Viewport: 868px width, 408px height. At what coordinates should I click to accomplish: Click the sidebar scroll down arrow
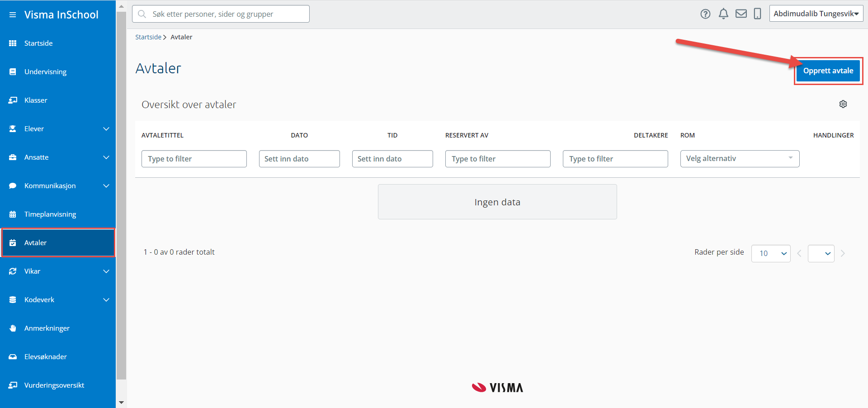click(x=121, y=402)
